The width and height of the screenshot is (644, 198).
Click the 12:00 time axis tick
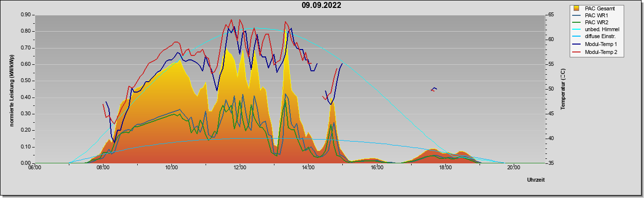click(240, 168)
